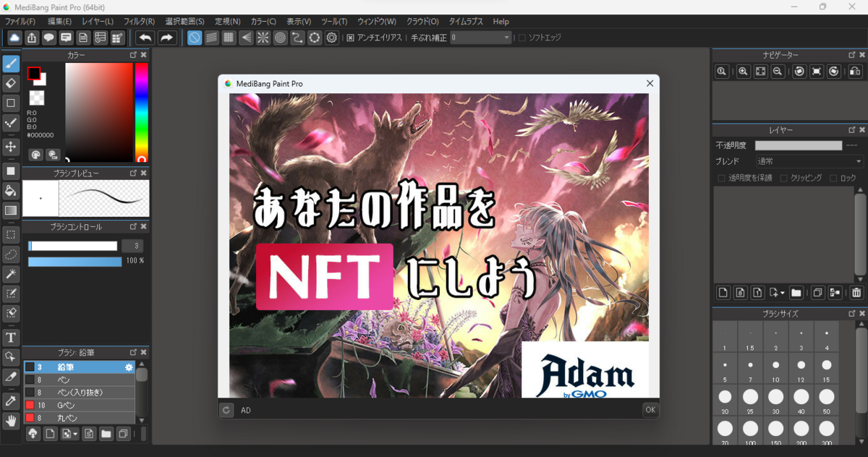Open the ファイル(F) menu
Screen dimensions: 868x457
point(20,22)
